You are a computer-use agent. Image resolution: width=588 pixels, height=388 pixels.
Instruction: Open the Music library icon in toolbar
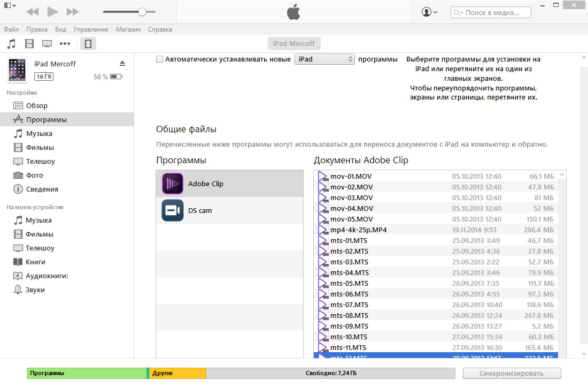(x=12, y=43)
